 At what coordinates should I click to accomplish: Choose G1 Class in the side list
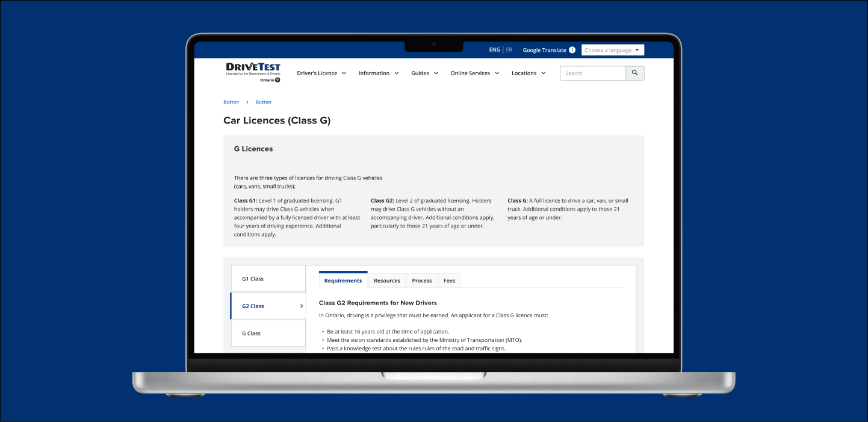(x=268, y=279)
